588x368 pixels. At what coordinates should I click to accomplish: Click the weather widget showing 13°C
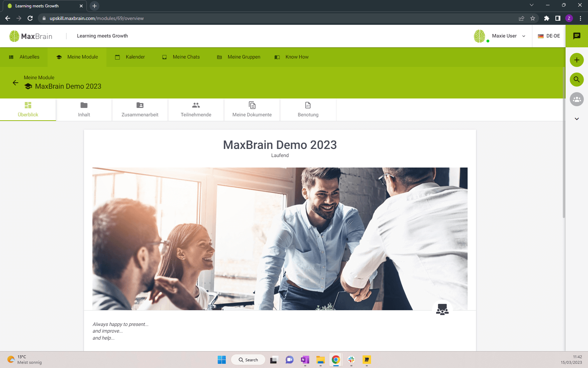tap(24, 360)
